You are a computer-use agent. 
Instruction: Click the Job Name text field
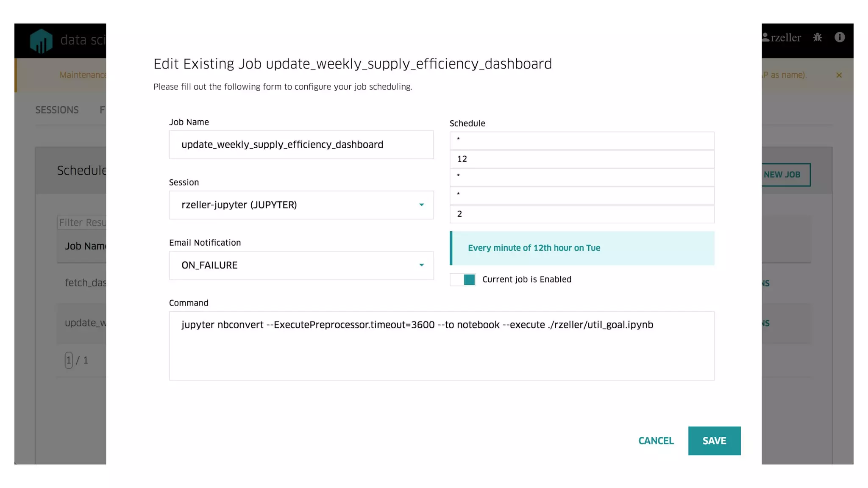pyautogui.click(x=301, y=145)
